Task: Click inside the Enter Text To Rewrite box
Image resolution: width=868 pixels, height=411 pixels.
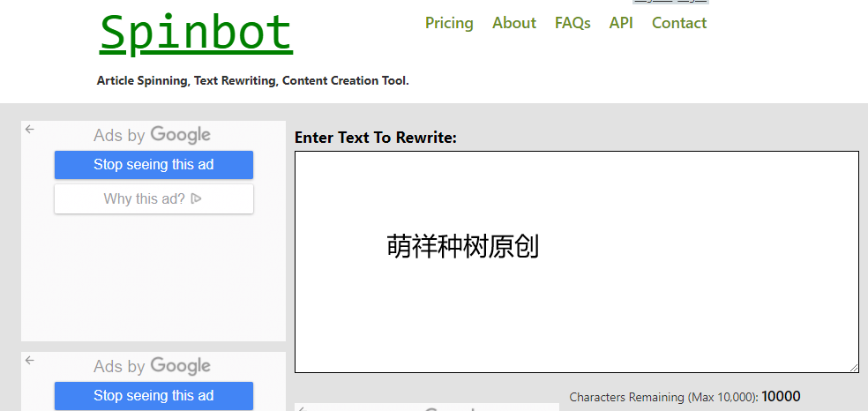Action: (576, 262)
